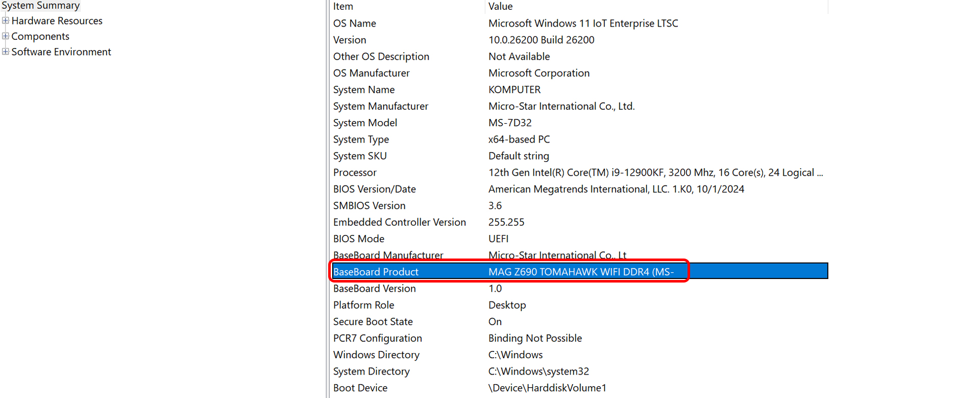Expand the Hardware Resources tree node
This screenshot has height=398, width=980.
pos(5,21)
